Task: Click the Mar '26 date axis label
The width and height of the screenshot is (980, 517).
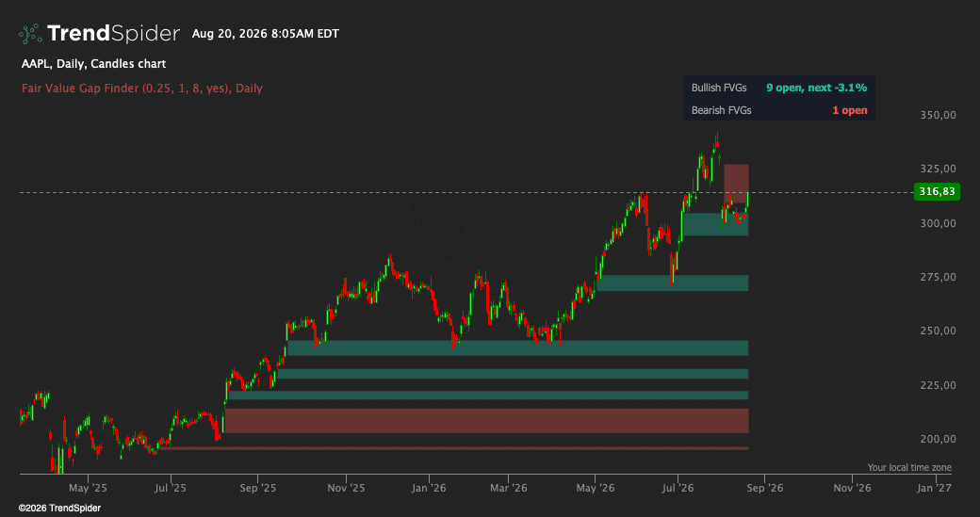Action: [x=509, y=488]
